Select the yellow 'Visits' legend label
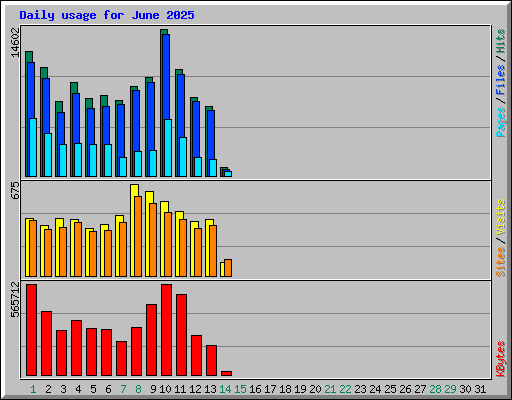This screenshot has height=400, width=512. point(501,217)
